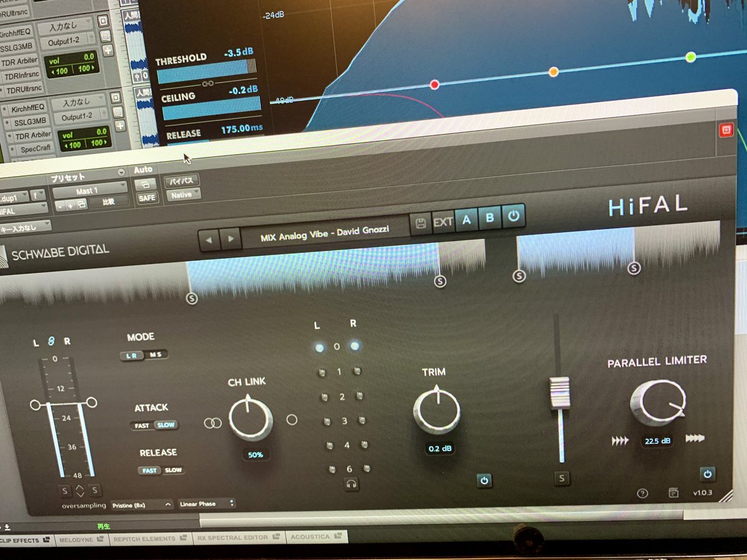Image resolution: width=747 pixels, height=560 pixels.
Task: Solo the right input meter channel
Action: 95,490
